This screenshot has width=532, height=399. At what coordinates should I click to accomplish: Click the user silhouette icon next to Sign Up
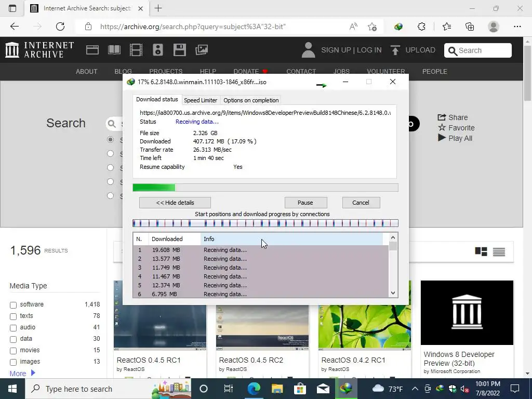pos(308,50)
